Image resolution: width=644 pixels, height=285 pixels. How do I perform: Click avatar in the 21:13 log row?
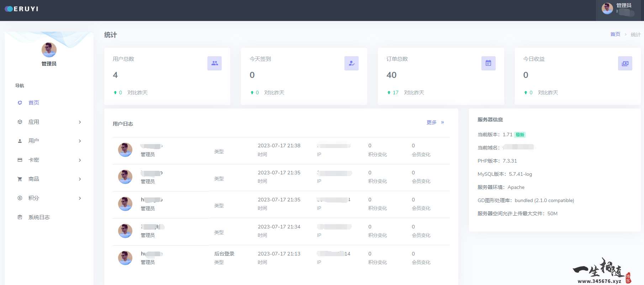[x=125, y=258]
